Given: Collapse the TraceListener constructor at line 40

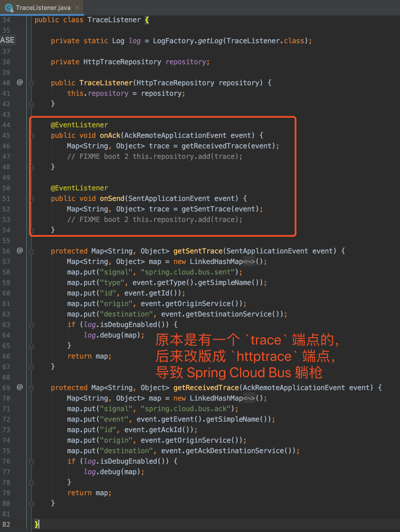Looking at the screenshot, I should click(32, 83).
